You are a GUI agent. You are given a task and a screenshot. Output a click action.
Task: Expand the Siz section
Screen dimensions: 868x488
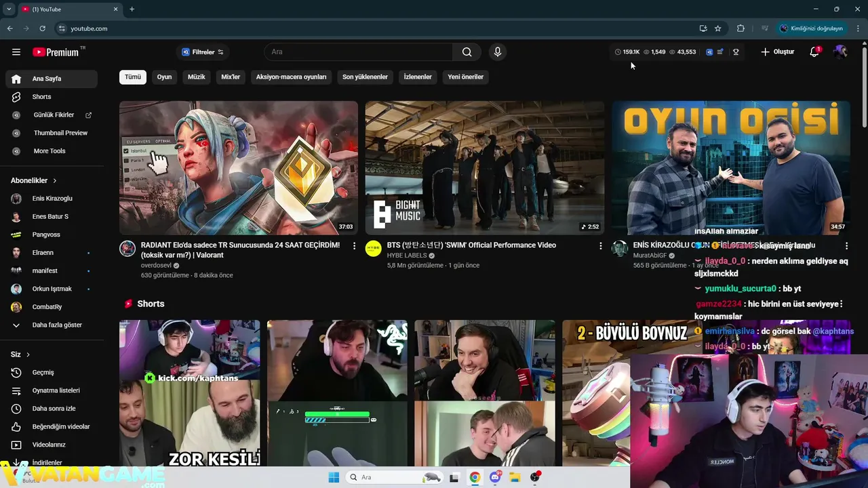click(20, 354)
